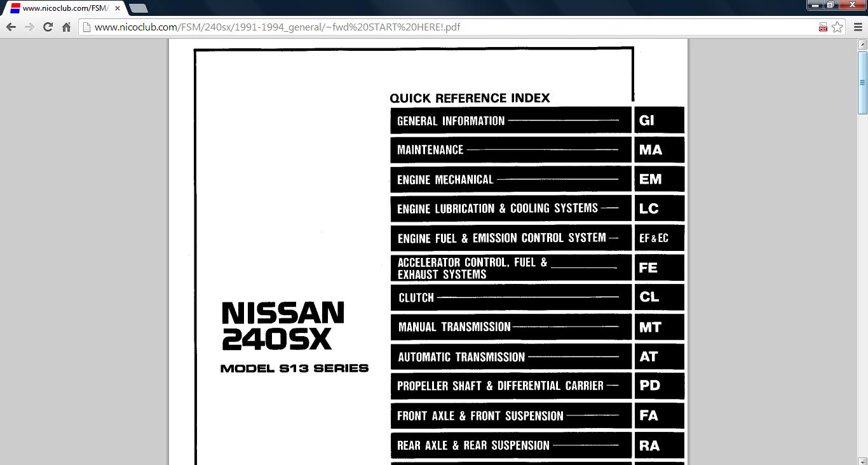Restore down the Chrome window
Image resolution: width=868 pixels, height=465 pixels.
pos(831,4)
